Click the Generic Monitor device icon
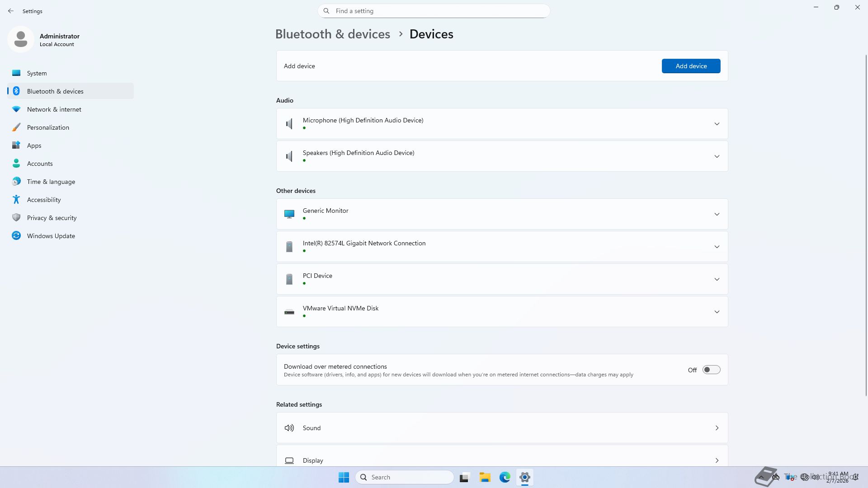The width and height of the screenshot is (868, 488). (289, 214)
